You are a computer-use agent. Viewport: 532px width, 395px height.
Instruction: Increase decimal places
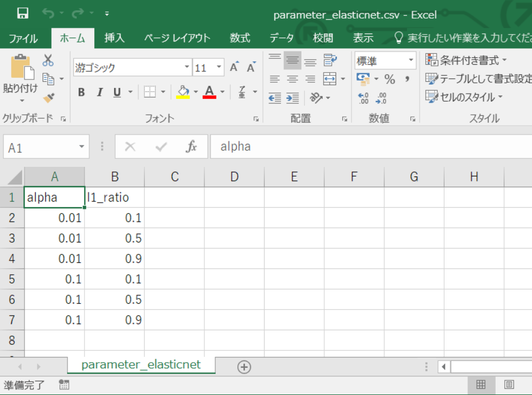(363, 98)
